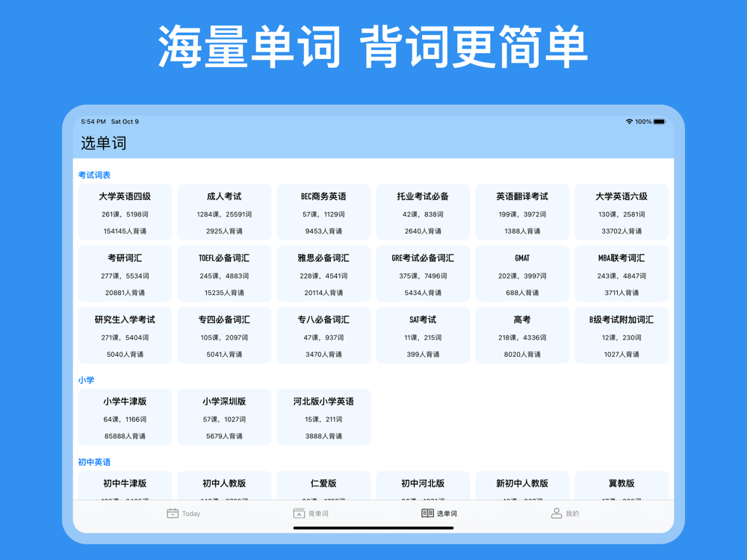Open the 小学深圳版 card
The image size is (747, 560).
[224, 417]
